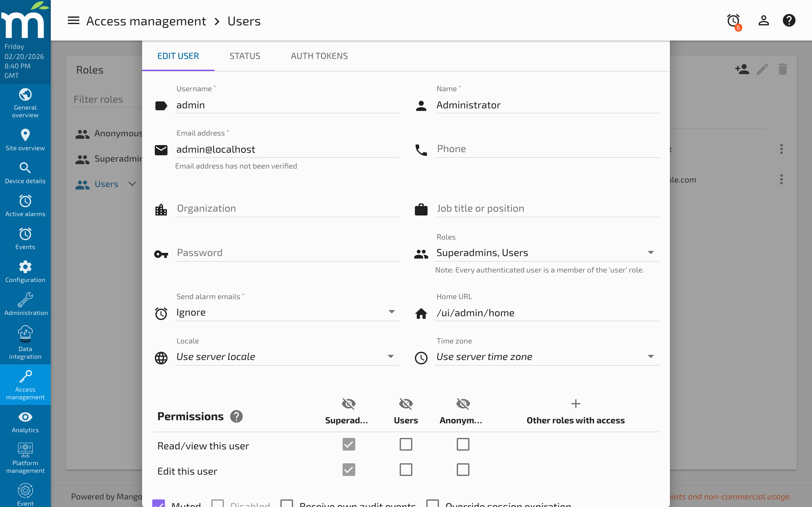This screenshot has height=507, width=812.
Task: Open the hamburger navigation menu
Action: pyautogui.click(x=73, y=21)
